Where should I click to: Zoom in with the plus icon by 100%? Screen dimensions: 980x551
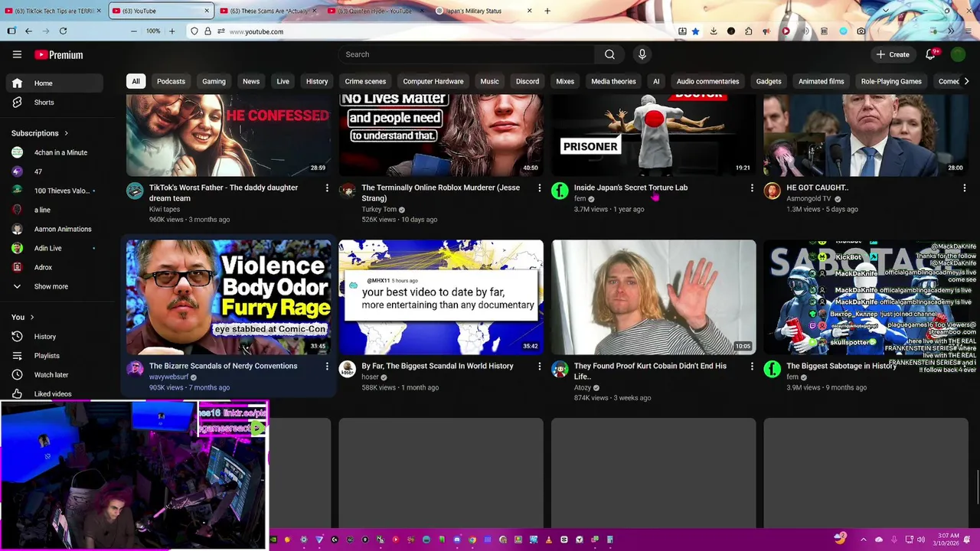(x=171, y=31)
